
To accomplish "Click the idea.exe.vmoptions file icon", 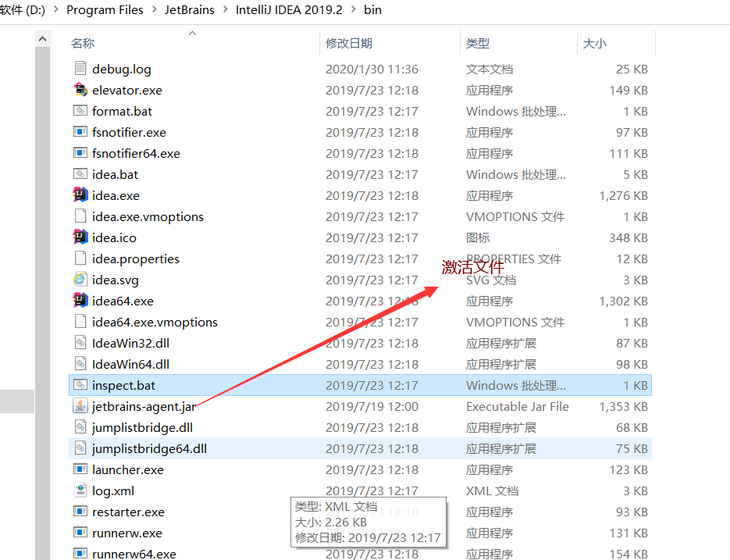I will tap(80, 216).
